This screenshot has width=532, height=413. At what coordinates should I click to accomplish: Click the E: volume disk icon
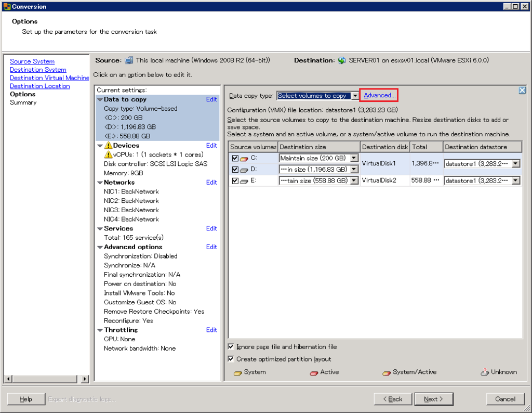click(244, 182)
